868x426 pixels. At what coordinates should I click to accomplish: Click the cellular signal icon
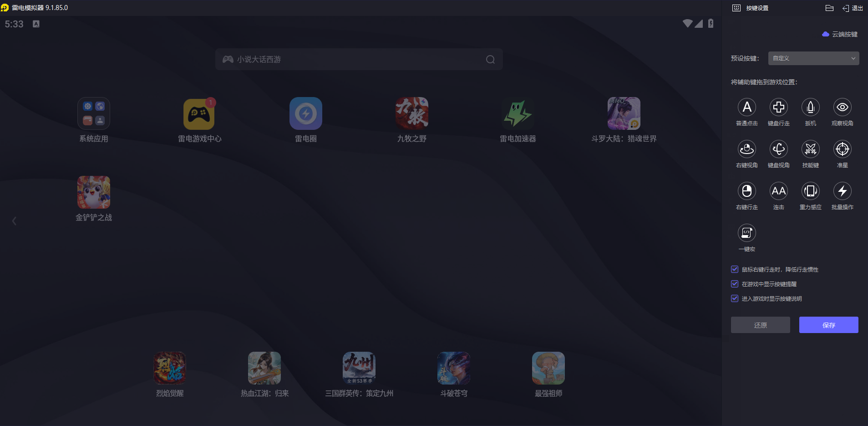click(x=699, y=23)
